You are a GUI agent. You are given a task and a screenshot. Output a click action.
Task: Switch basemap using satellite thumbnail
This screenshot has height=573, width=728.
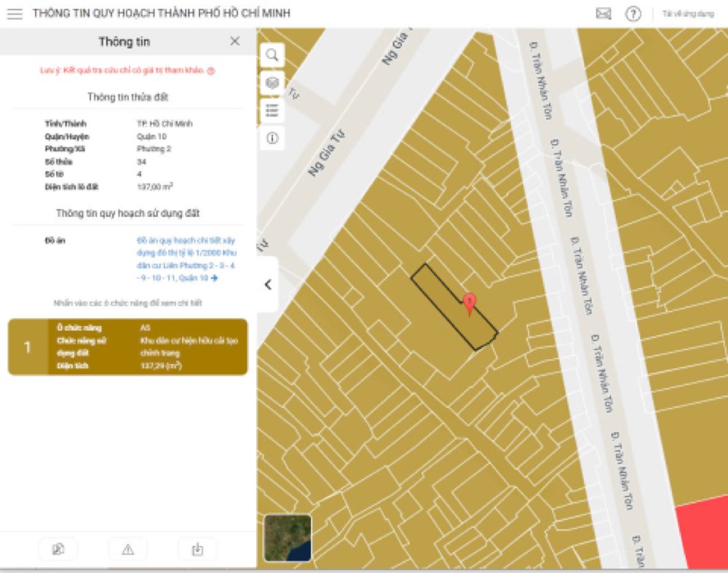pyautogui.click(x=288, y=538)
